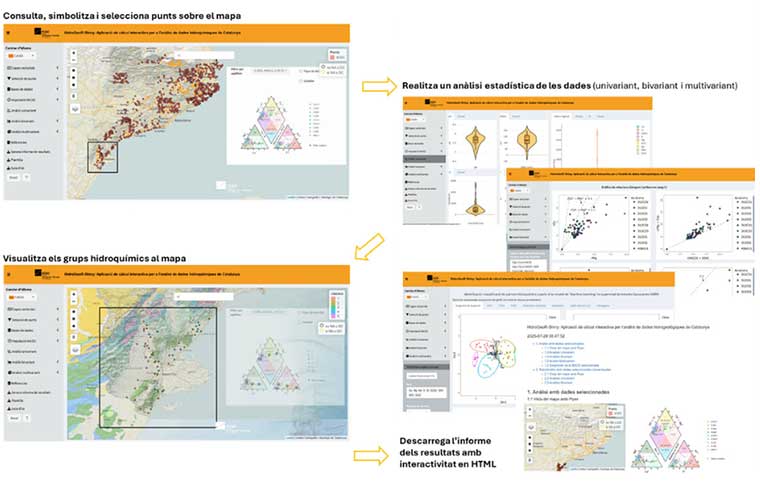Open Català language dropdown in top-left sidebar
760x490 pixels.
(20, 56)
